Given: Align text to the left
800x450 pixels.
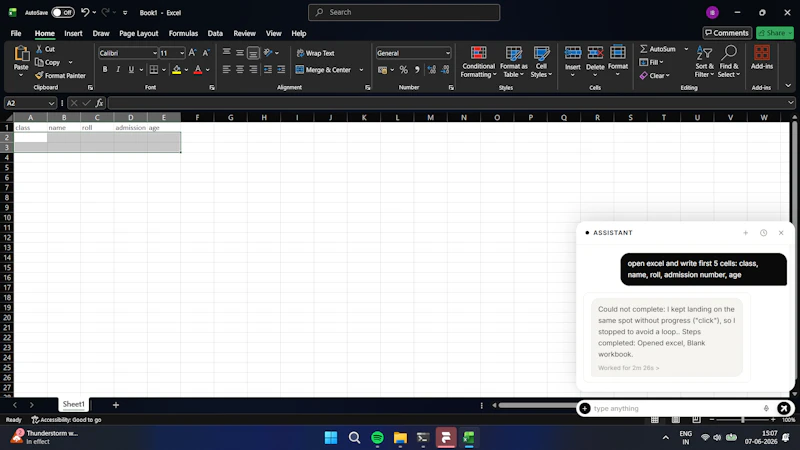Looking at the screenshot, I should [227, 69].
